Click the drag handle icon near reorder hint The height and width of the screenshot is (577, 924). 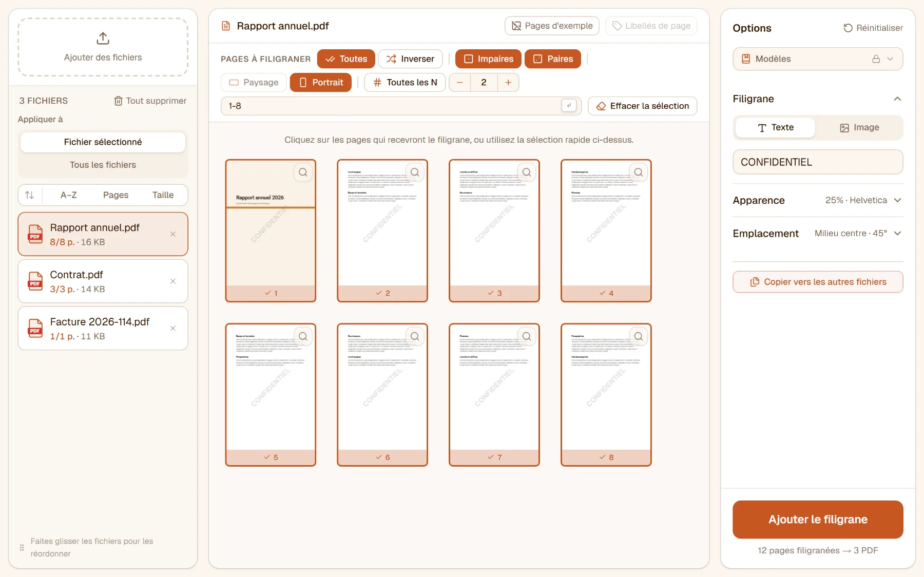(x=22, y=547)
